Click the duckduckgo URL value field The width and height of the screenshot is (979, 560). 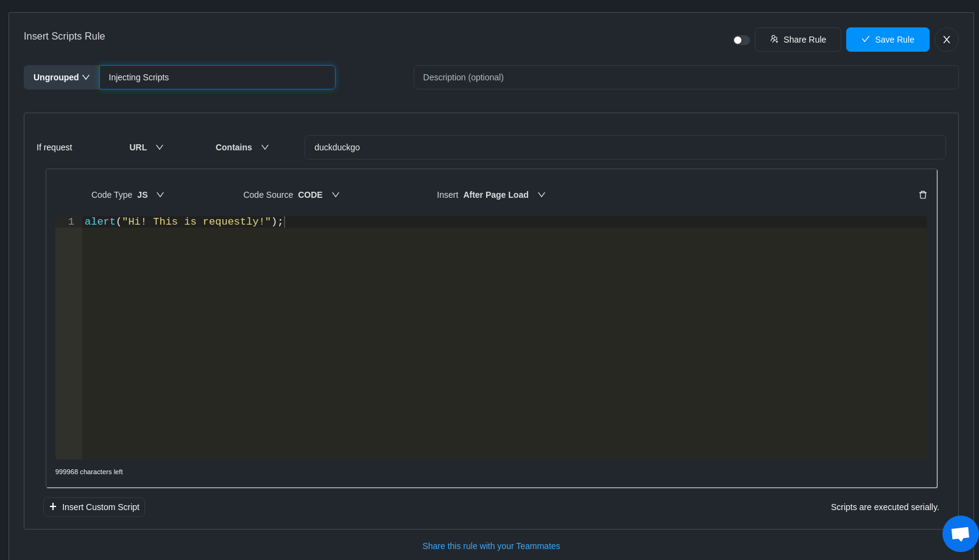point(625,147)
